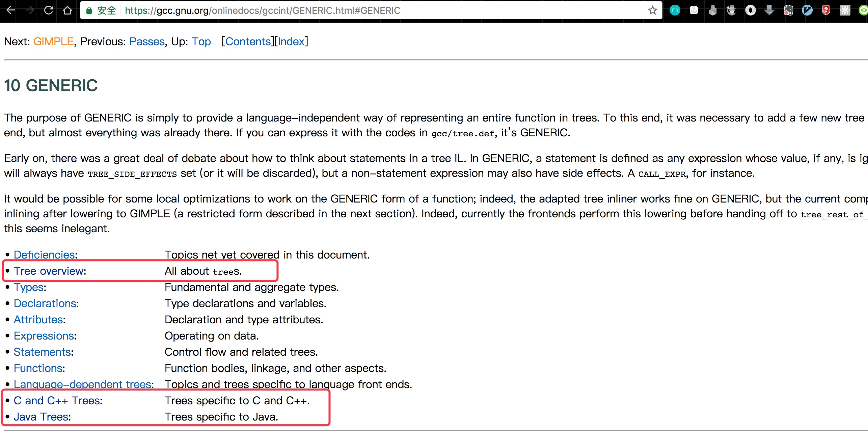
Task: Bookmark page with the star icon
Action: (x=652, y=10)
